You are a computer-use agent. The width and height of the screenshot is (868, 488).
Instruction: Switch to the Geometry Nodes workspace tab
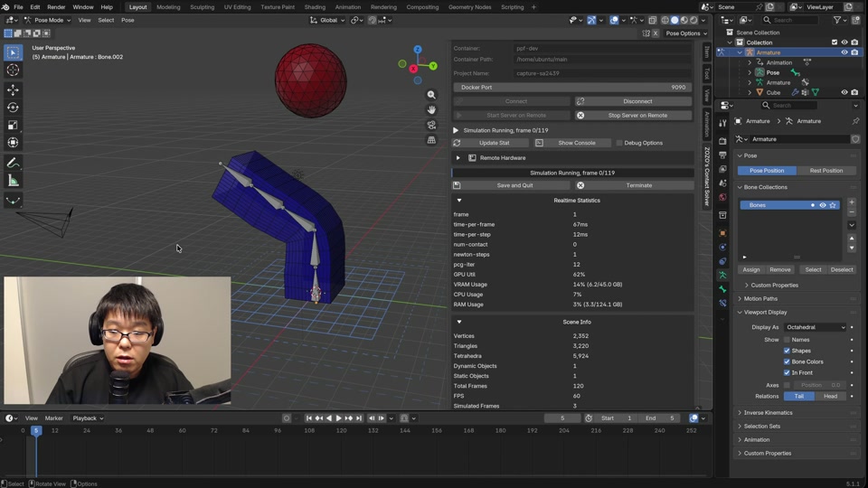click(x=469, y=7)
